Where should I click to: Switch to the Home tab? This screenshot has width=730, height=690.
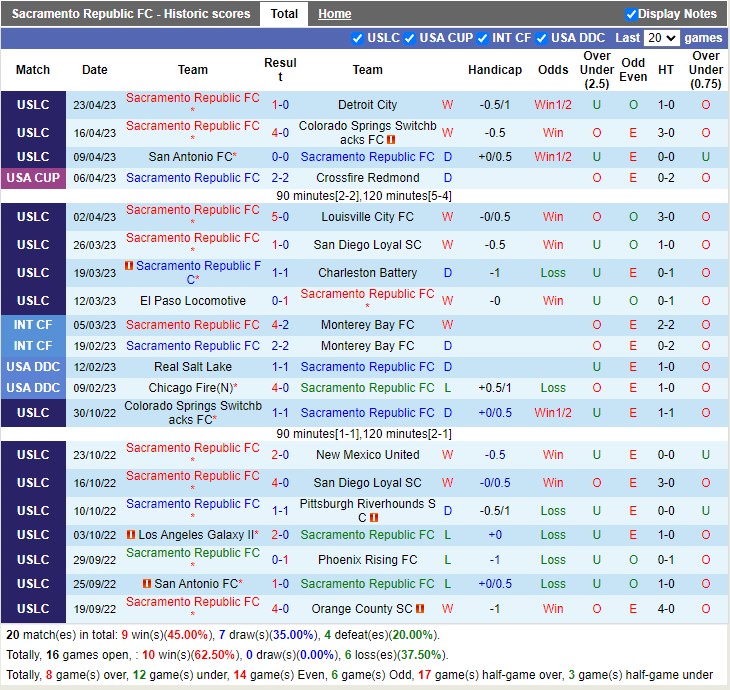pyautogui.click(x=334, y=14)
